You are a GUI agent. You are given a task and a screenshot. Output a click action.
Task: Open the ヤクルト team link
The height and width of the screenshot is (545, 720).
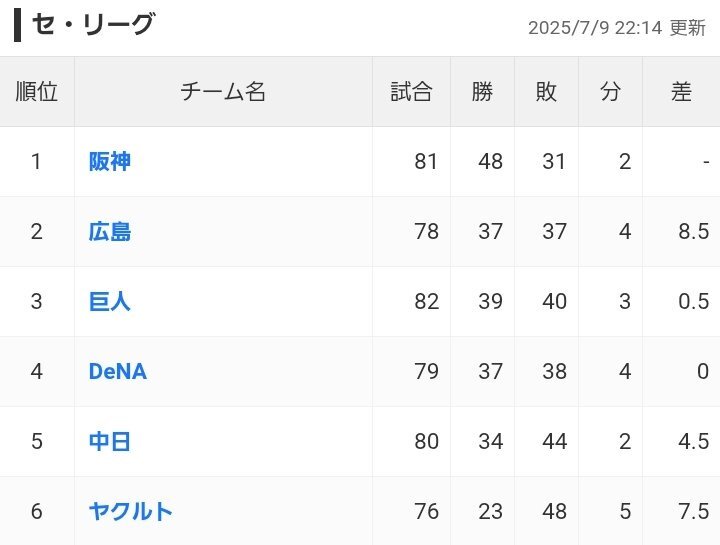(x=130, y=511)
